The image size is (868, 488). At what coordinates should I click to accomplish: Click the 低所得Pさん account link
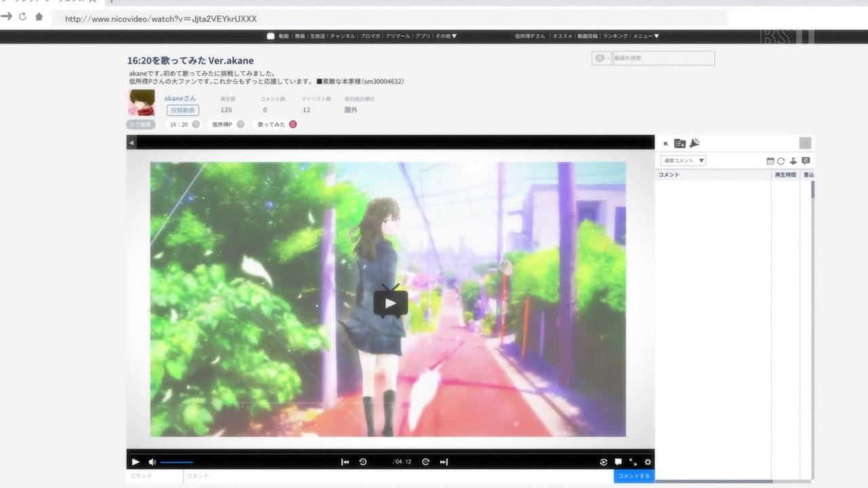click(530, 36)
